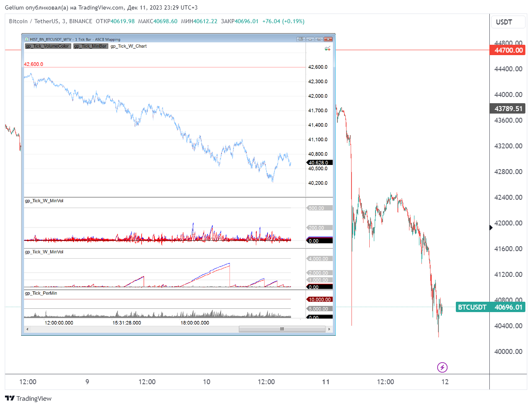This screenshot has width=532, height=407.
Task: Click the horizontal scrollbar thumb in tick chart
Action: pyautogui.click(x=282, y=329)
